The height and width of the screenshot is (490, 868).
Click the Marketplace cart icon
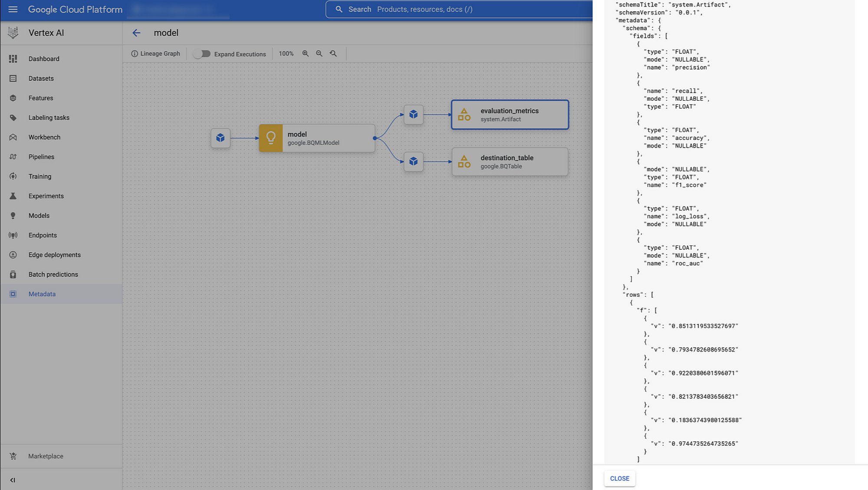[13, 456]
